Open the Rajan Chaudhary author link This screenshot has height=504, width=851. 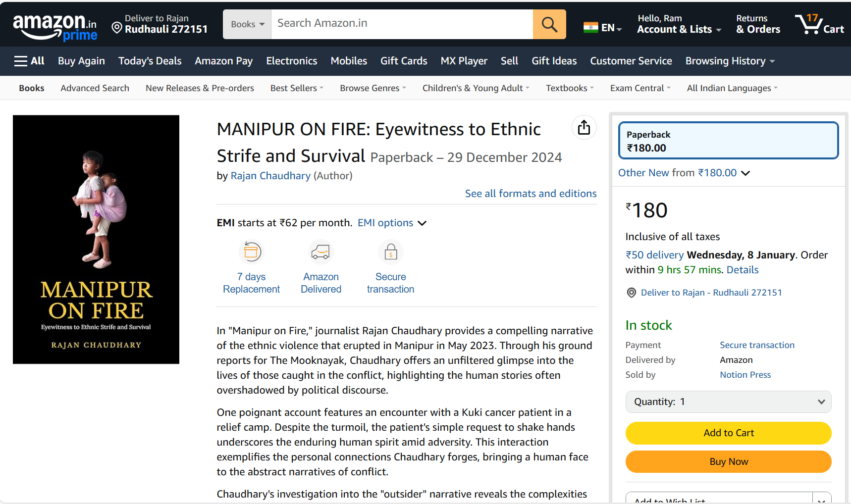(x=270, y=176)
